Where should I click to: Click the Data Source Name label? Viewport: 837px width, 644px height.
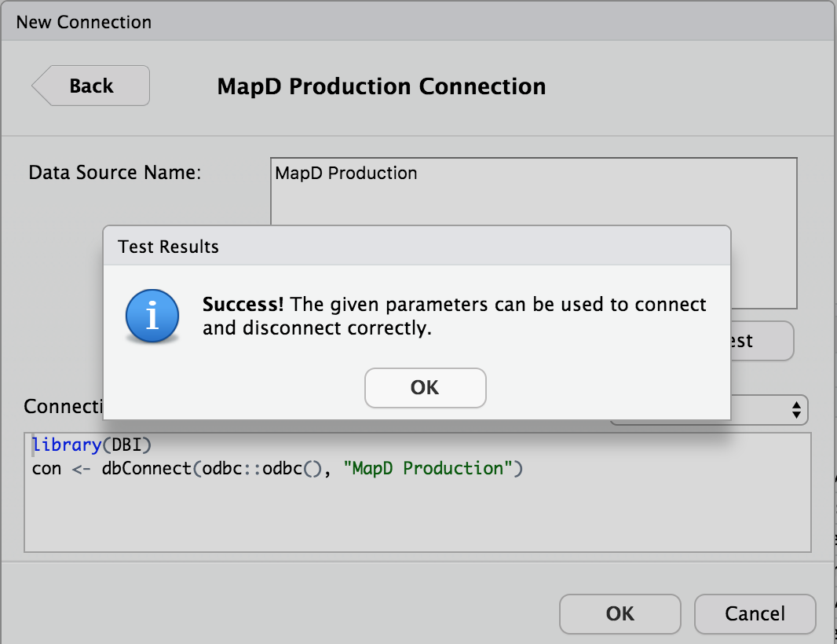click(115, 173)
